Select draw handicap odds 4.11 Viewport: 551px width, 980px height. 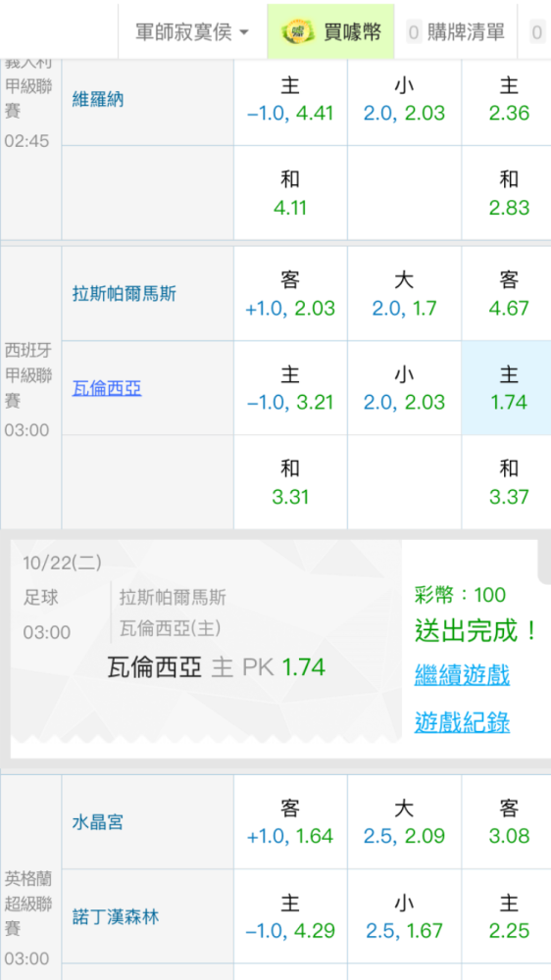coord(290,193)
